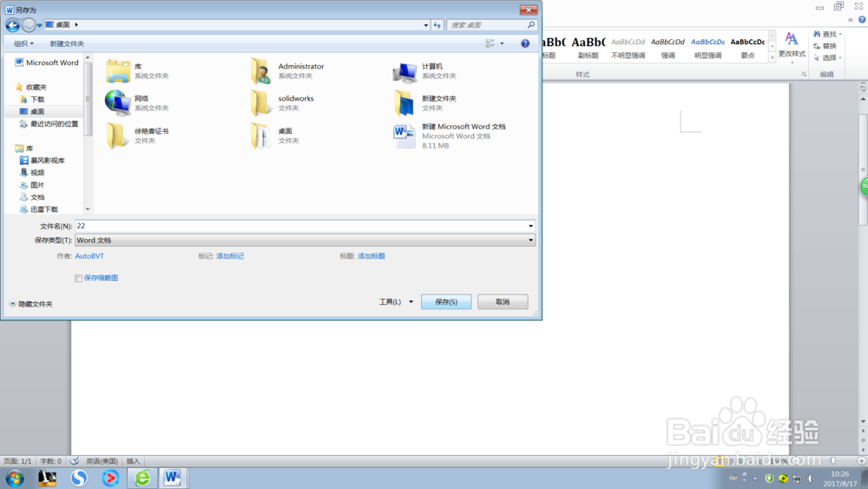Collapse folders with 隐藏文件夹 toggle
Viewport: 868px width, 489px height.
coord(31,304)
